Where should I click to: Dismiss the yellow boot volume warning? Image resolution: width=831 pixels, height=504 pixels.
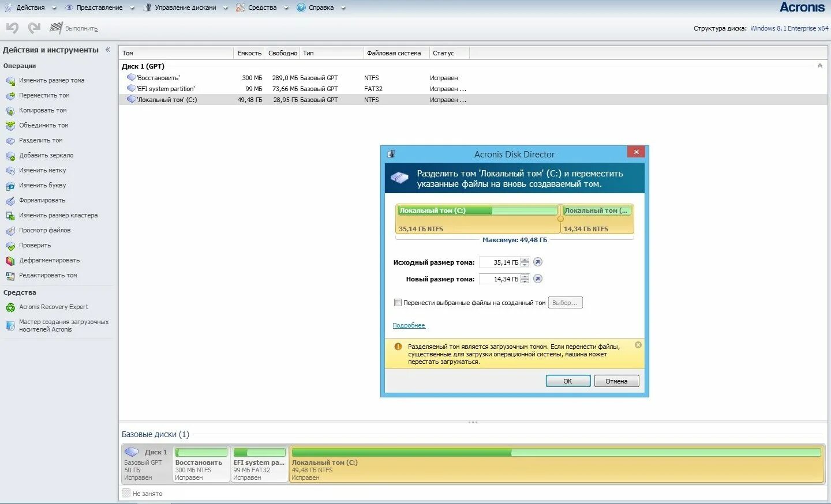click(638, 345)
